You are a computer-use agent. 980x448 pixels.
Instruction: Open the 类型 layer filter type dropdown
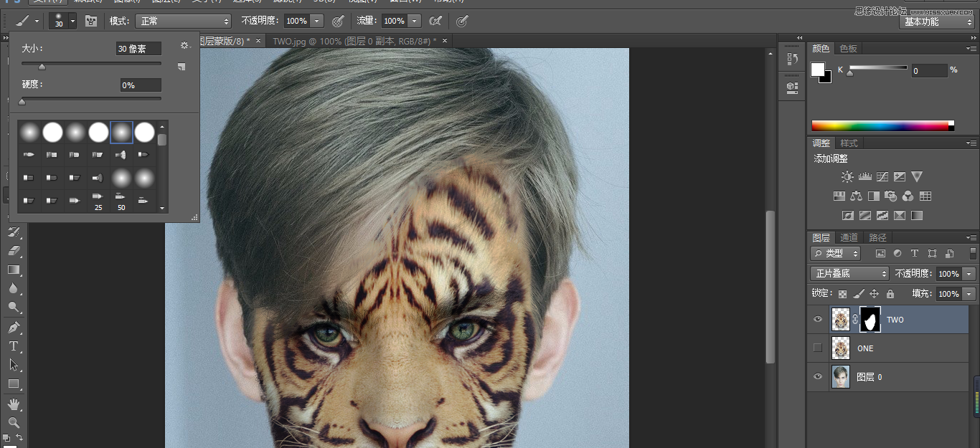click(x=836, y=254)
